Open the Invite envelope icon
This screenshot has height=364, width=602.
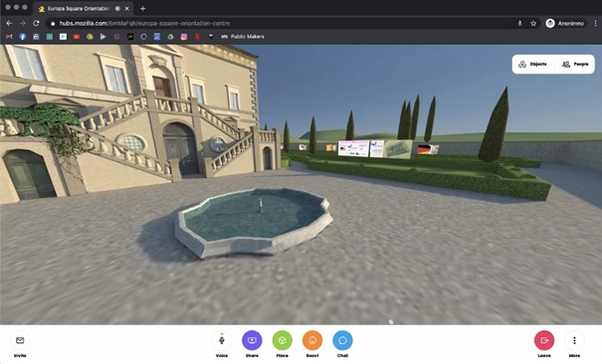pyautogui.click(x=20, y=340)
